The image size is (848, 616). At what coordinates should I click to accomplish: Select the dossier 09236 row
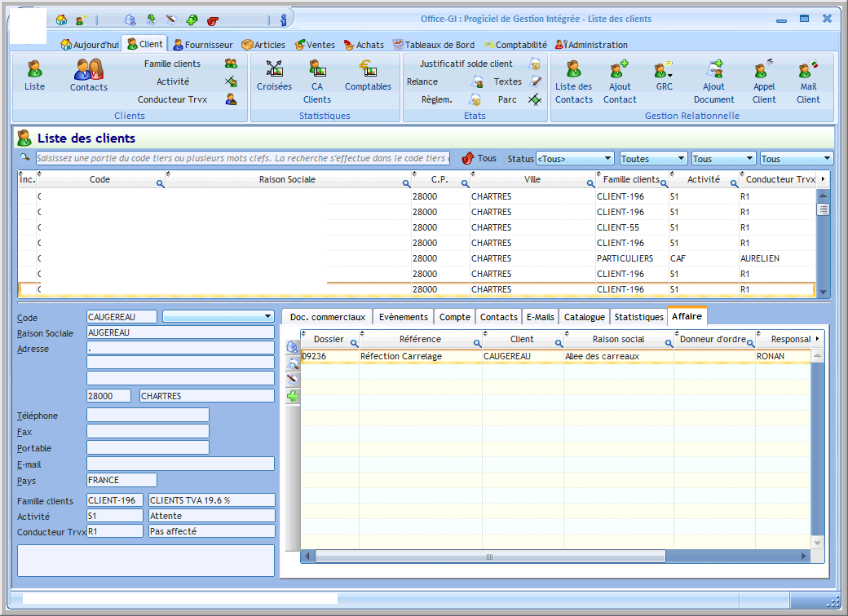[555, 356]
